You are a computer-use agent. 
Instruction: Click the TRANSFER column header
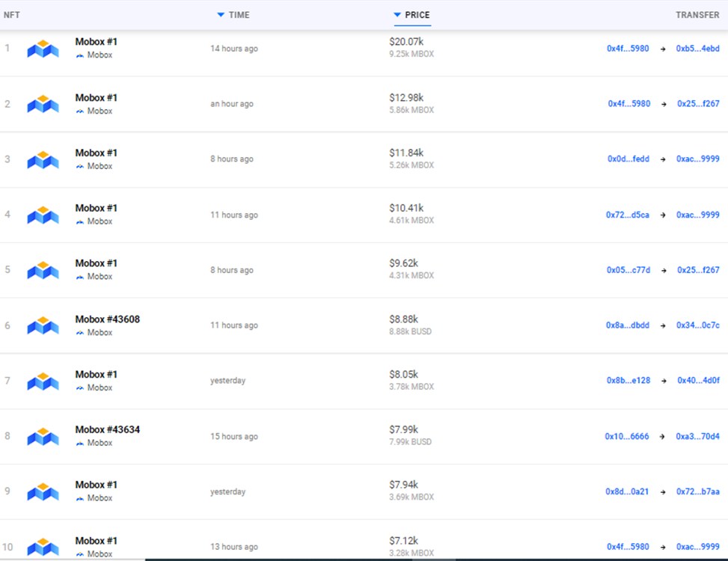tap(697, 15)
